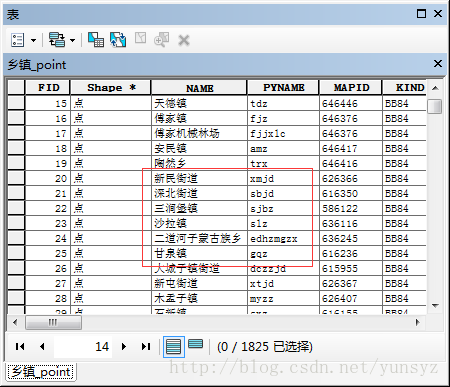Click scroll up arrow of vertical scrollbar
This screenshot has width=450, height=387.
pyautogui.click(x=435, y=88)
